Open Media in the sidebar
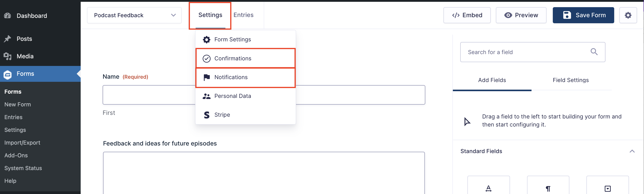The height and width of the screenshot is (194, 644). (40, 56)
